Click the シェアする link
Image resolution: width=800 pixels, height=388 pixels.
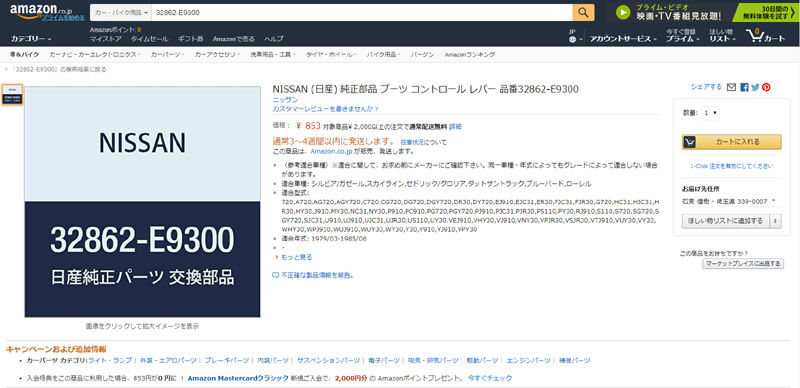click(706, 87)
